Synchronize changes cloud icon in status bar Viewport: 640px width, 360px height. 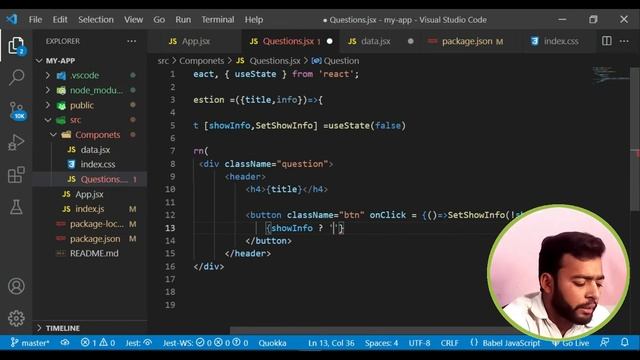pyautogui.click(x=65, y=343)
